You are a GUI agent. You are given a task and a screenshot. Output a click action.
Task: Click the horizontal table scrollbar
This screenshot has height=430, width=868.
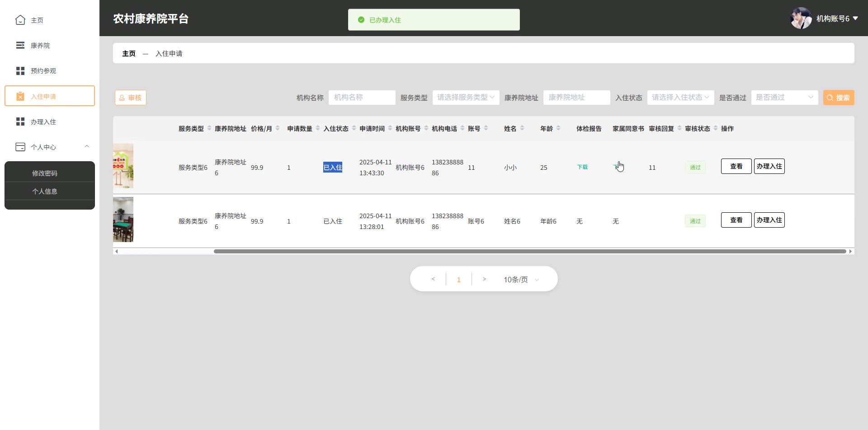pos(529,251)
